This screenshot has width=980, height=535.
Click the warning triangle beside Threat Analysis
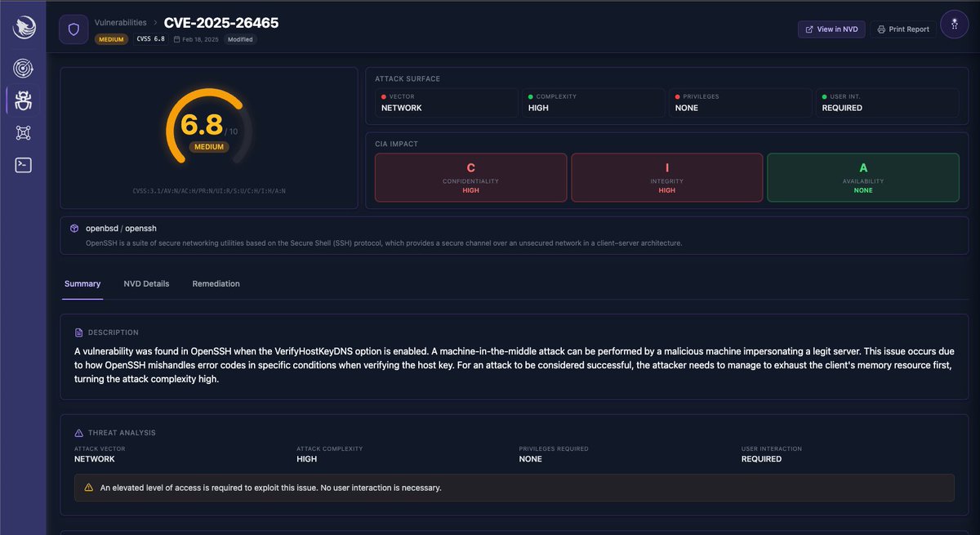click(x=79, y=433)
